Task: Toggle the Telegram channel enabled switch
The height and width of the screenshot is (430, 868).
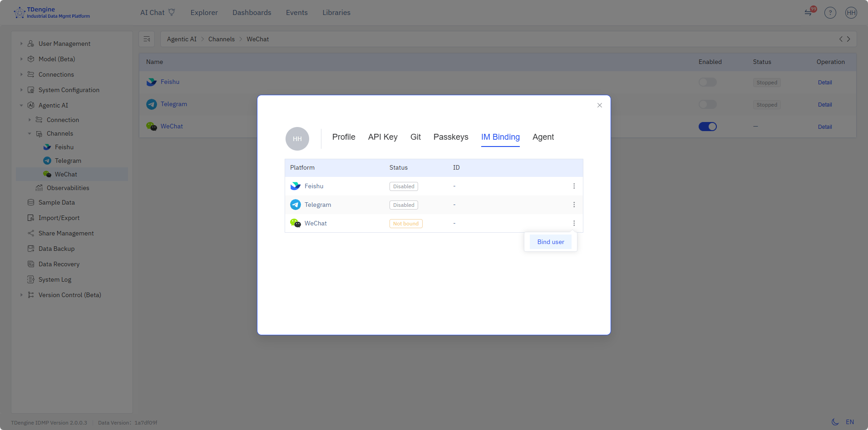Action: pos(707,104)
